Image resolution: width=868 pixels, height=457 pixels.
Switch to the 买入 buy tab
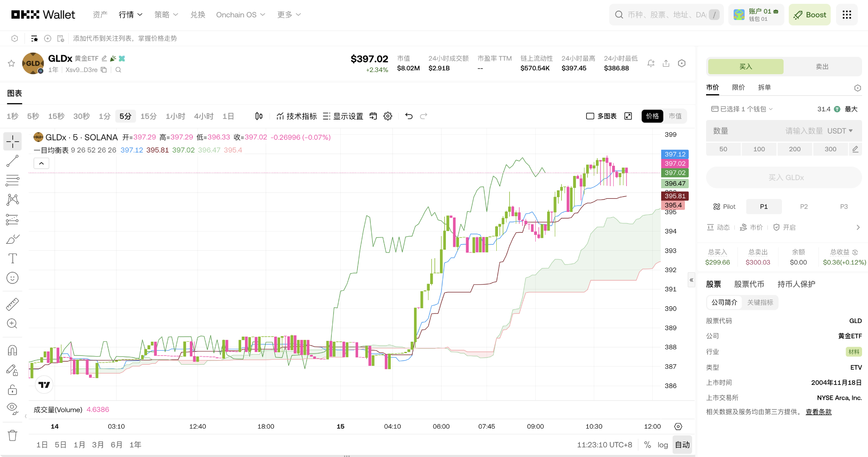[746, 67]
